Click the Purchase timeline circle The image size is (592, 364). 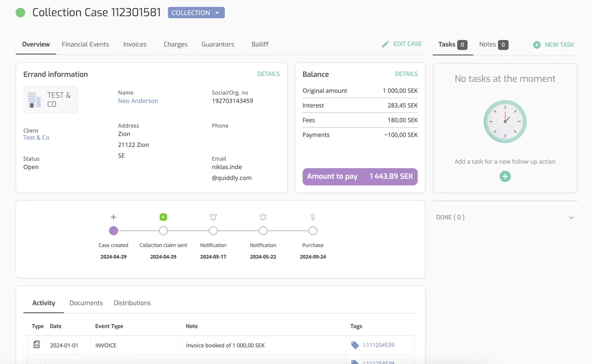click(x=313, y=231)
